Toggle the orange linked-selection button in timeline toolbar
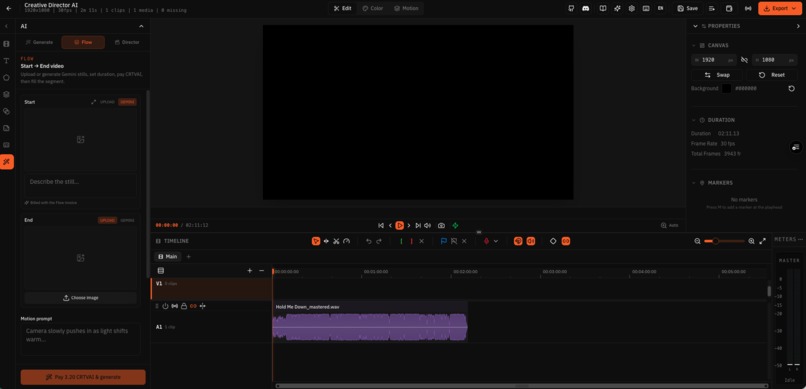 (565, 241)
